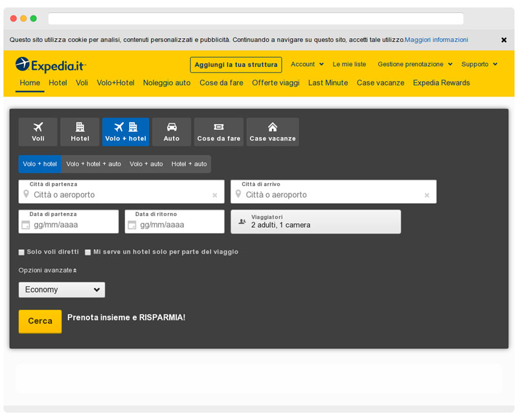Select the Auto car tab
This screenshot has height=420, width=518.
click(x=172, y=132)
